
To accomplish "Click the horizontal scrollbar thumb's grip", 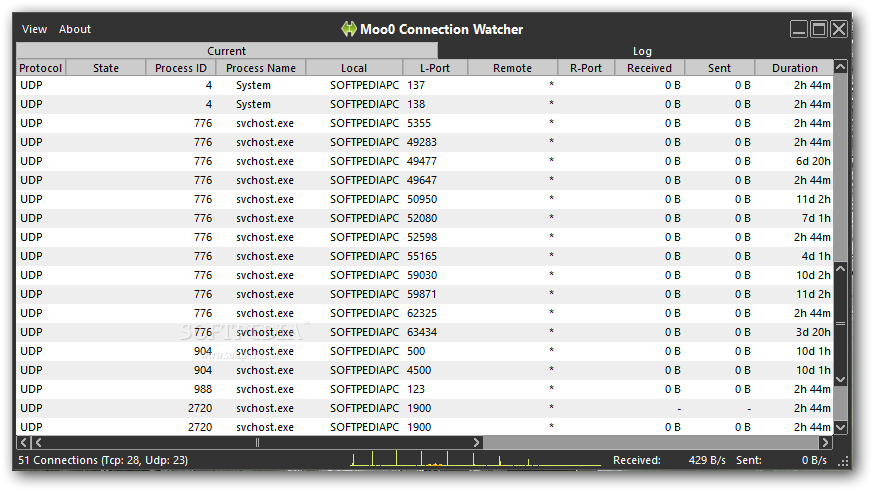I will tap(257, 443).
